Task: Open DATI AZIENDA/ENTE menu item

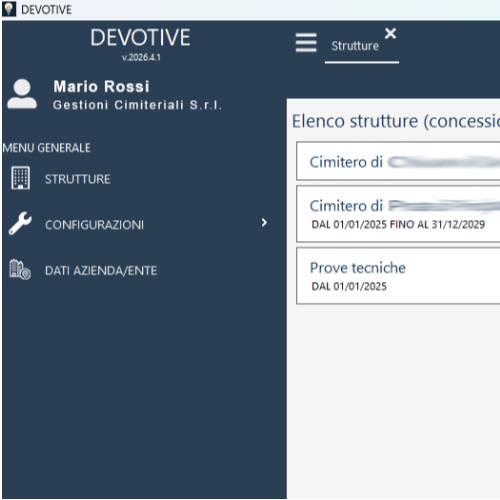Action: pyautogui.click(x=101, y=271)
